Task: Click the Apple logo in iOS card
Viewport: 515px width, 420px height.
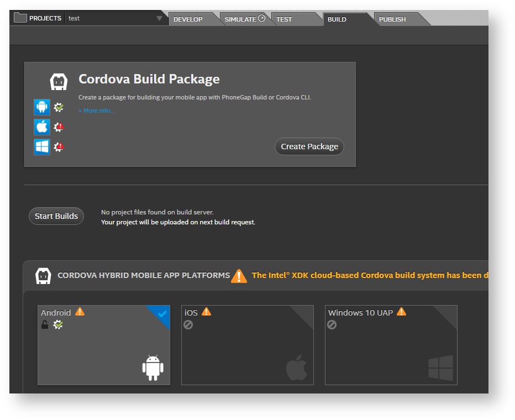Action: [297, 368]
